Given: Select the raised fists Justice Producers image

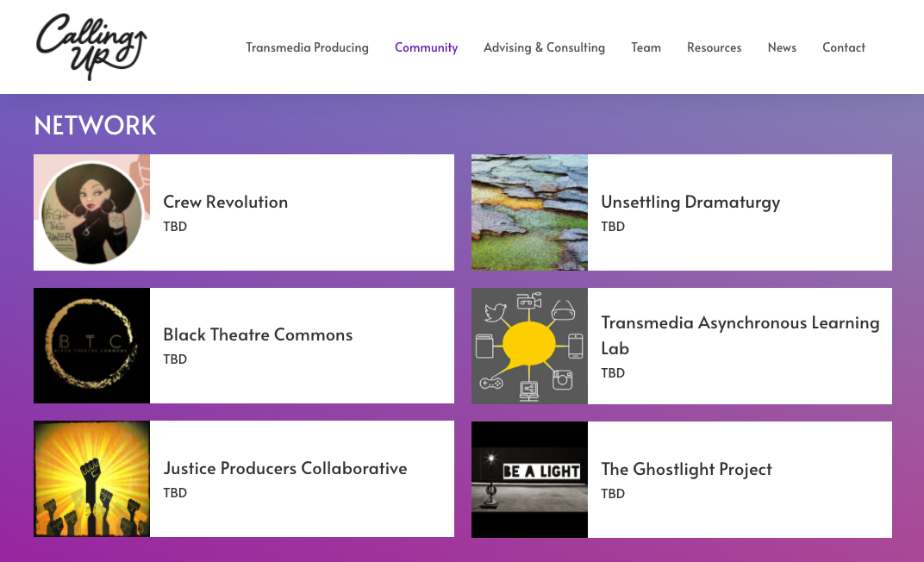Looking at the screenshot, I should (91, 478).
